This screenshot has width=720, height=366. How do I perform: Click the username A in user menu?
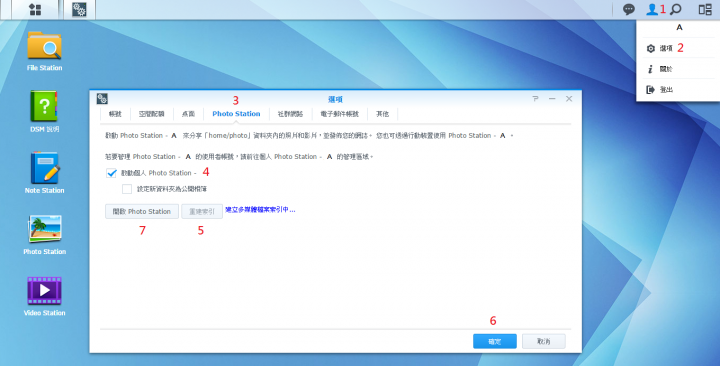(x=679, y=28)
